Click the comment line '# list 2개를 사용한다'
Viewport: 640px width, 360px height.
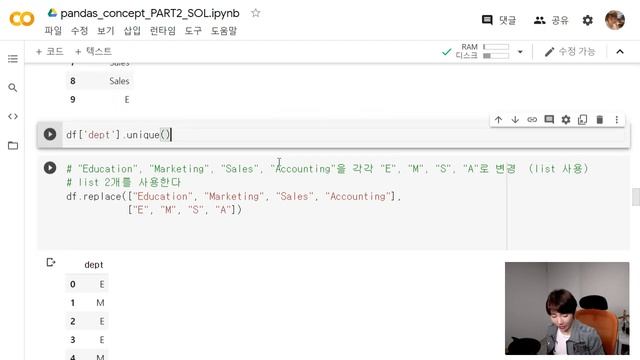(x=123, y=182)
